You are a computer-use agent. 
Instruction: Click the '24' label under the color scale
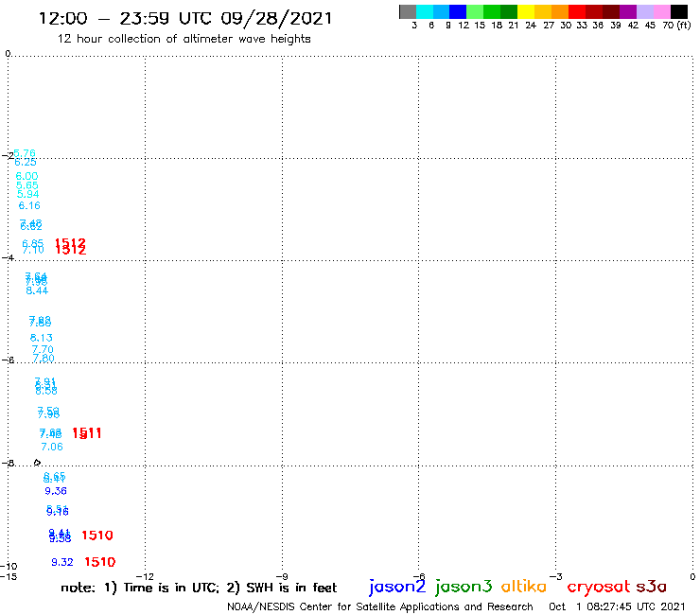click(531, 26)
